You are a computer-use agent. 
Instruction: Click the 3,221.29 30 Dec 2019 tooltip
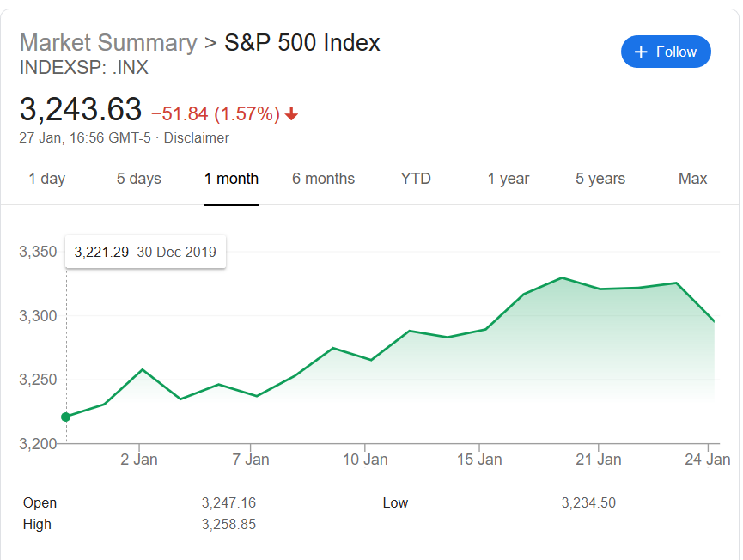145,252
